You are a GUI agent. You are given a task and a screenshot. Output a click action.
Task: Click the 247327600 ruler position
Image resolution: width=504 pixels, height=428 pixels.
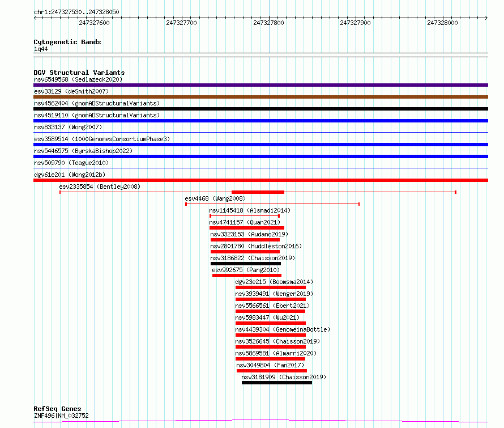pyautogui.click(x=94, y=23)
